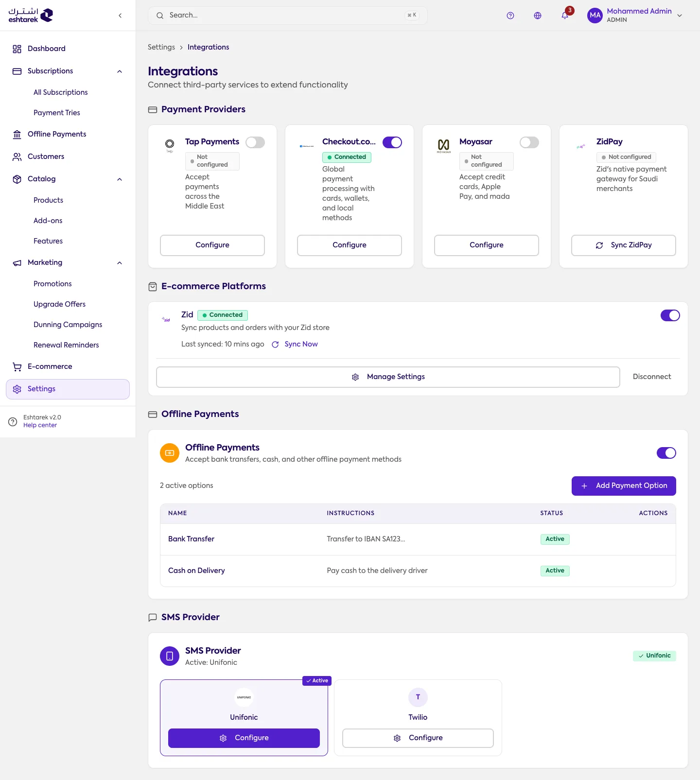Disable the Checkout.com toggle
The image size is (700, 780).
tap(392, 142)
